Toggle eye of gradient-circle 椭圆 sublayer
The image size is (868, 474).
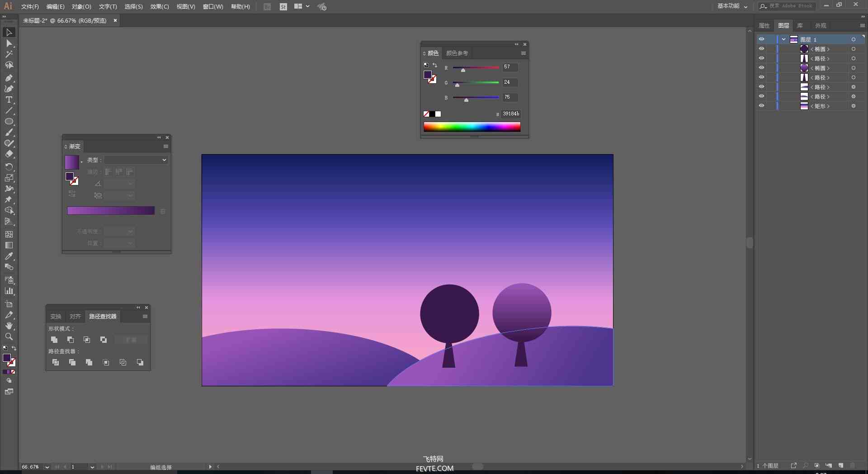(761, 68)
